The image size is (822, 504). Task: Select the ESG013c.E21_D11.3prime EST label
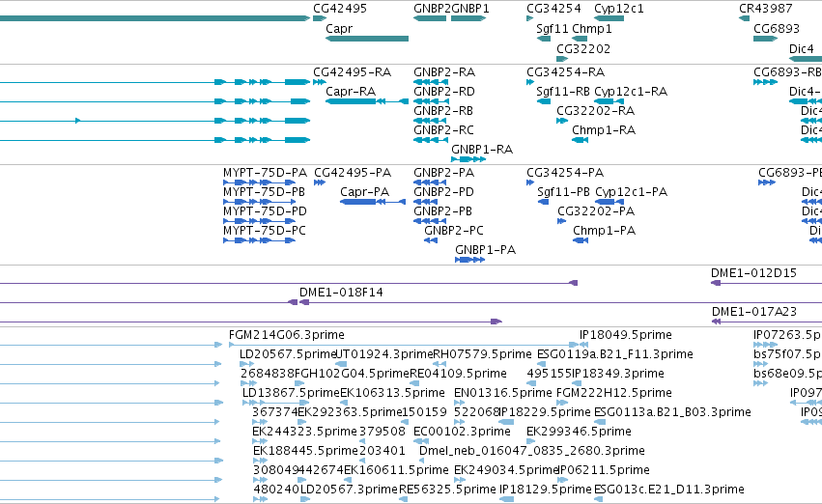(x=669, y=490)
